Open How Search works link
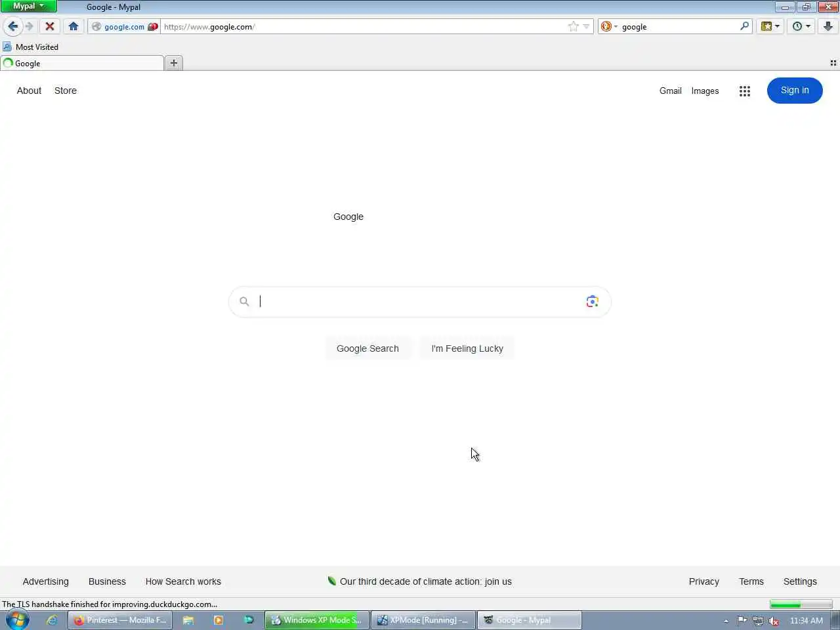This screenshot has height=630, width=840. [183, 581]
